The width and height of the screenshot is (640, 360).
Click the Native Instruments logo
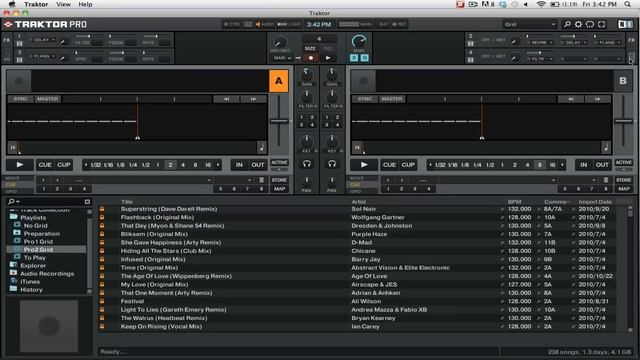point(625,24)
